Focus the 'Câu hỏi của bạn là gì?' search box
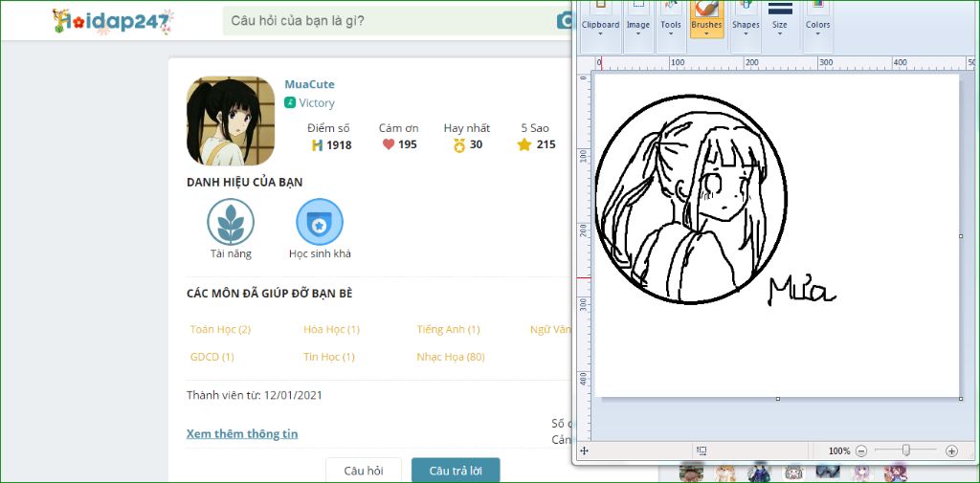Image resolution: width=980 pixels, height=483 pixels. pyautogui.click(x=397, y=21)
